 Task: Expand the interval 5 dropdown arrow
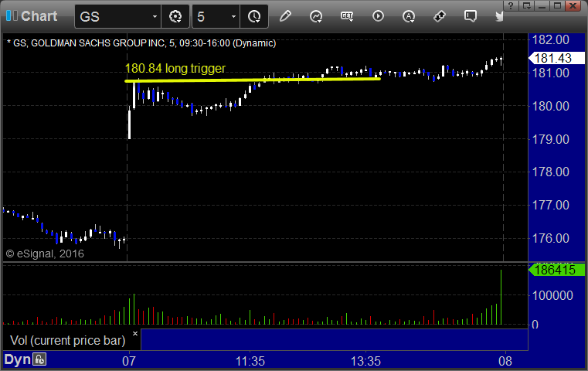click(233, 16)
